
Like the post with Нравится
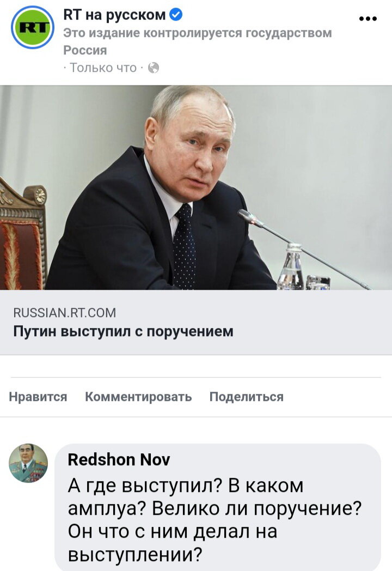(x=38, y=397)
